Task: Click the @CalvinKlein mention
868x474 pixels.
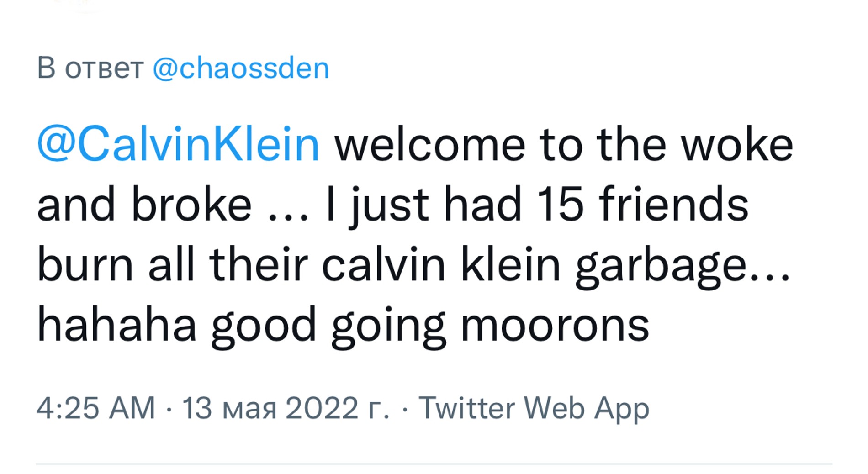Action: (x=178, y=144)
